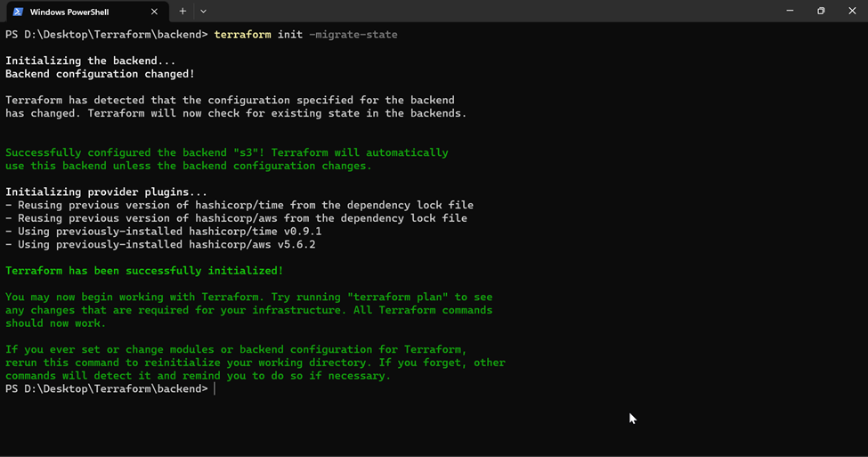Click the hashicorp/time v0.9.1 line
Image resolution: width=868 pixels, height=457 pixels.
pyautogui.click(x=163, y=232)
